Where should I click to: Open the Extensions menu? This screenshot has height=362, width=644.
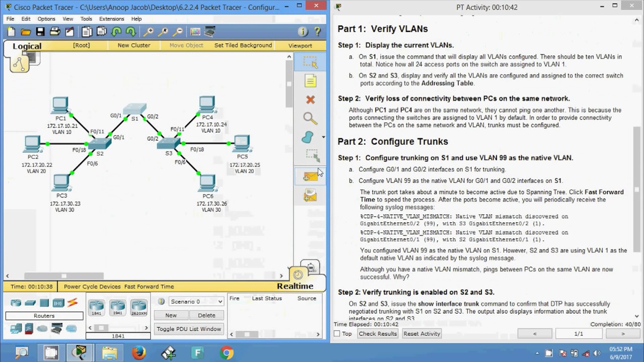click(111, 19)
